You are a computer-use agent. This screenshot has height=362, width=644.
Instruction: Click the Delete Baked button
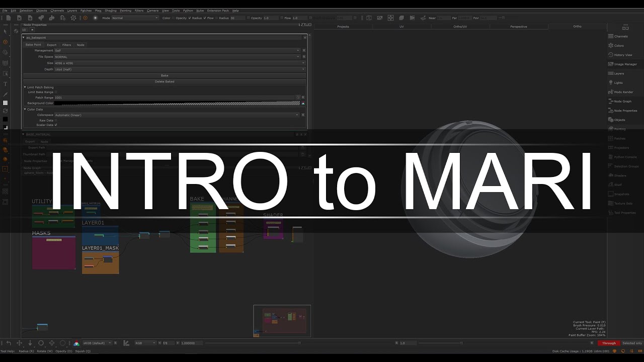click(165, 81)
